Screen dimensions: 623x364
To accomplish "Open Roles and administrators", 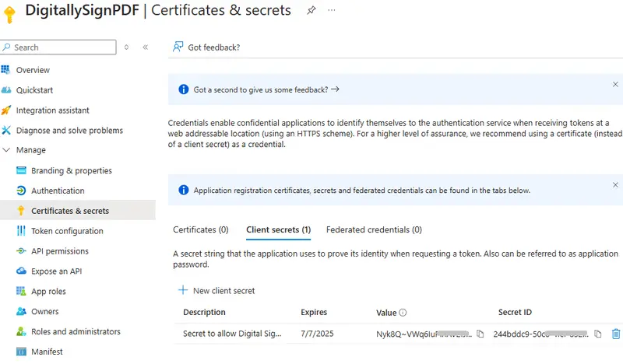I will pyautogui.click(x=76, y=331).
